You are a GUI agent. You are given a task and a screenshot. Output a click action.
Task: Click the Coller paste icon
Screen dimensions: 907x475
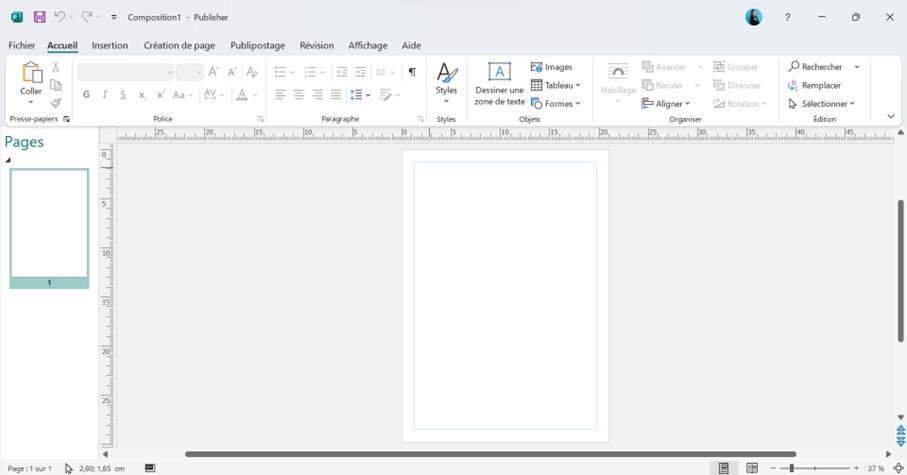31,74
